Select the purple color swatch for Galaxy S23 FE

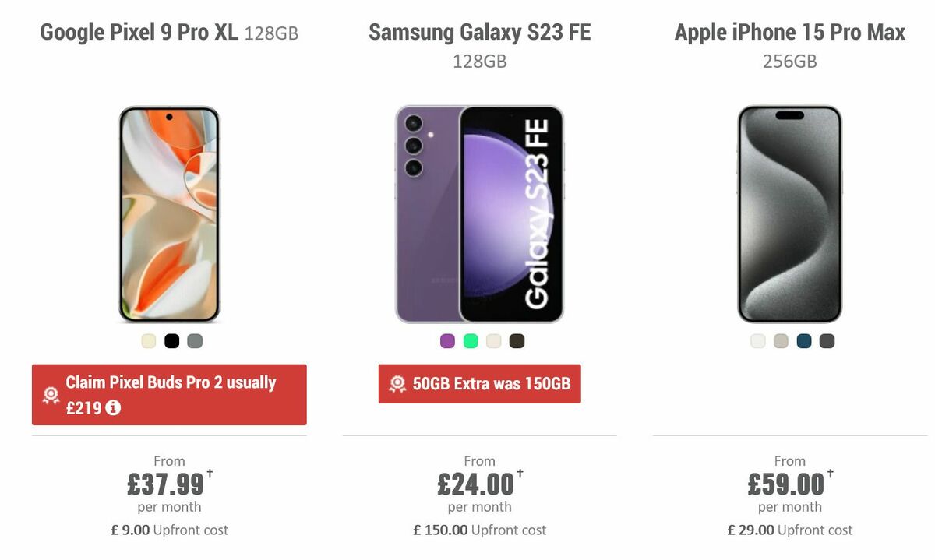click(448, 340)
